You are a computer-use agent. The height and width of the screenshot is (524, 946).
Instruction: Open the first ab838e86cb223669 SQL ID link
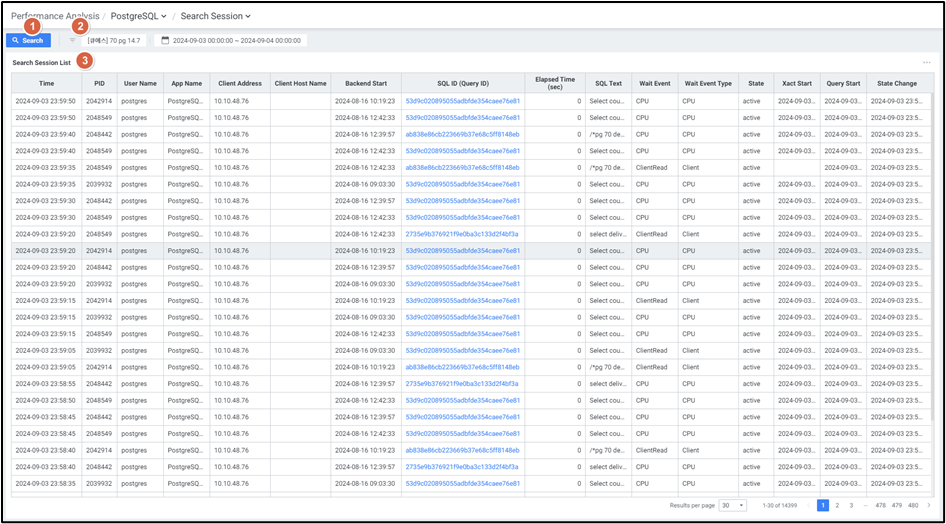[462, 134]
